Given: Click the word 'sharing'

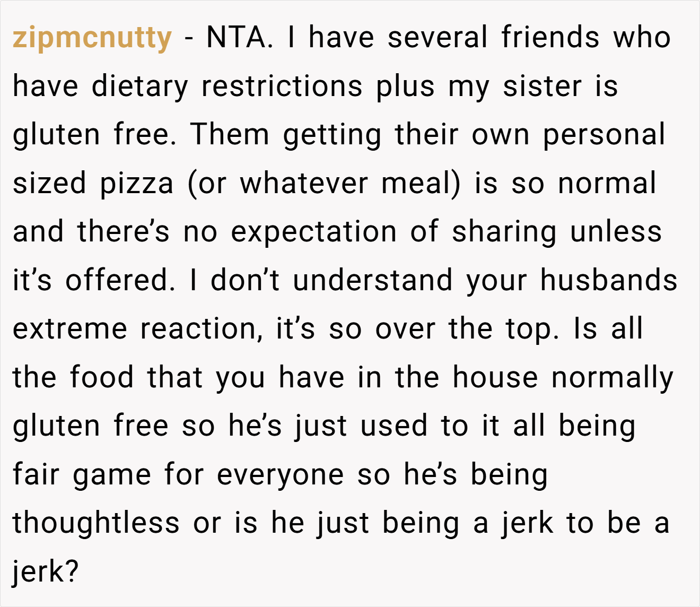Looking at the screenshot, I should point(504,233).
